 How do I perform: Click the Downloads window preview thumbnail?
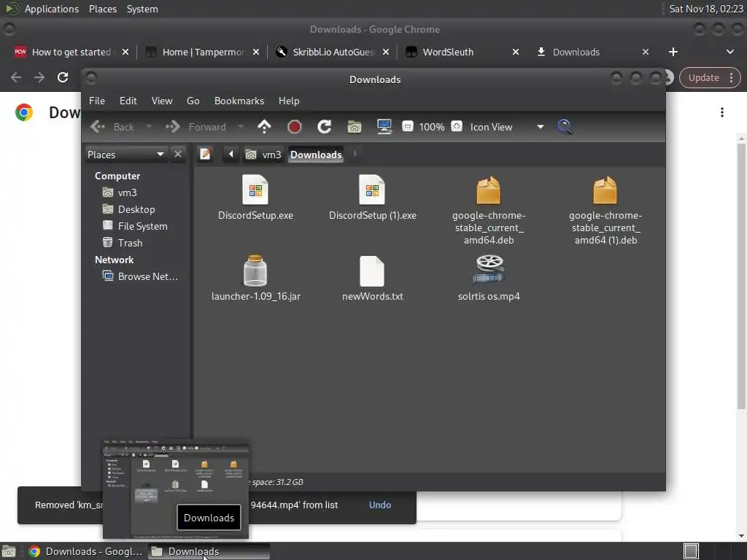pos(176,488)
